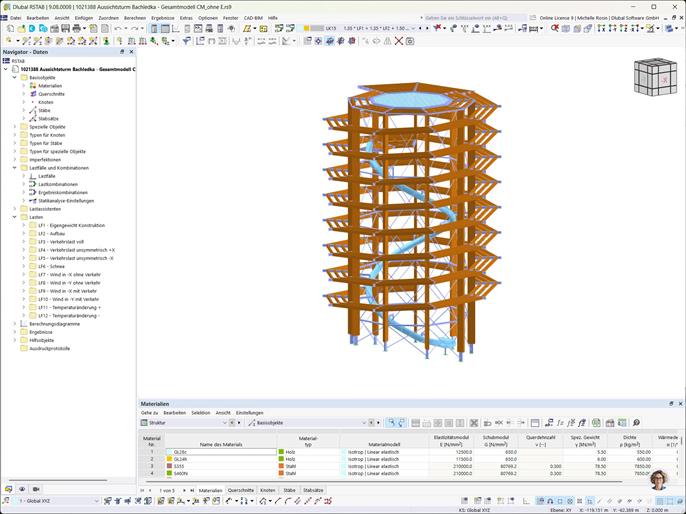Open Einstellungen menu in Materialien panel
Image resolution: width=686 pixels, height=514 pixels.
pyautogui.click(x=250, y=413)
